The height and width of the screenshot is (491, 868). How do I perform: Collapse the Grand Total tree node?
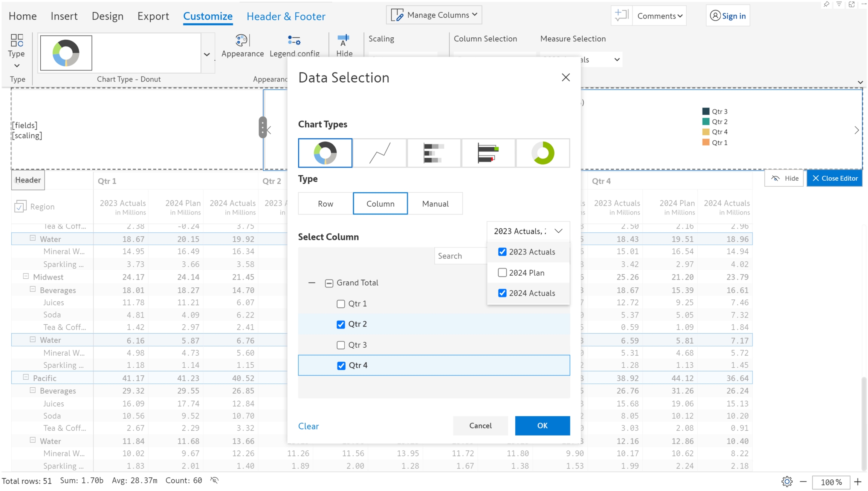coord(312,282)
